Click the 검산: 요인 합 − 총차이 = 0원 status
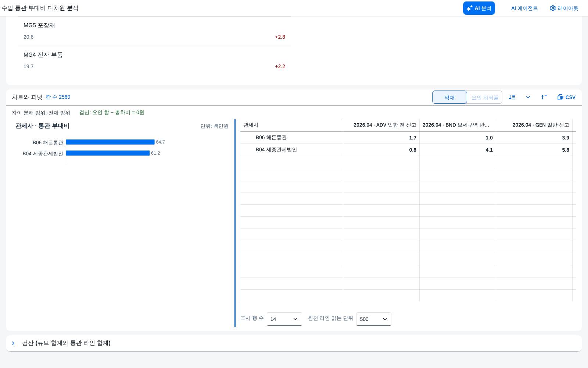This screenshot has height=368, width=588. click(x=112, y=112)
